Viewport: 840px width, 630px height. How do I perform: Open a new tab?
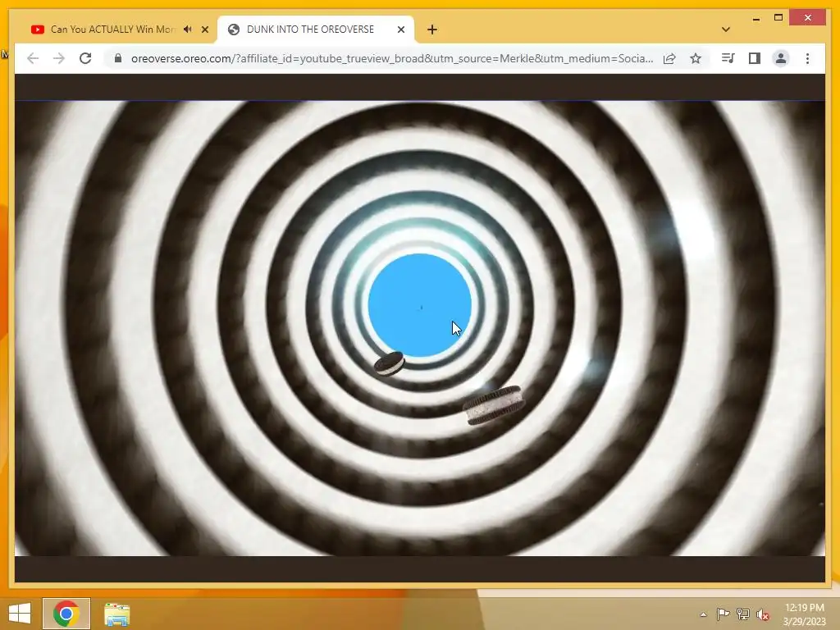(x=432, y=30)
